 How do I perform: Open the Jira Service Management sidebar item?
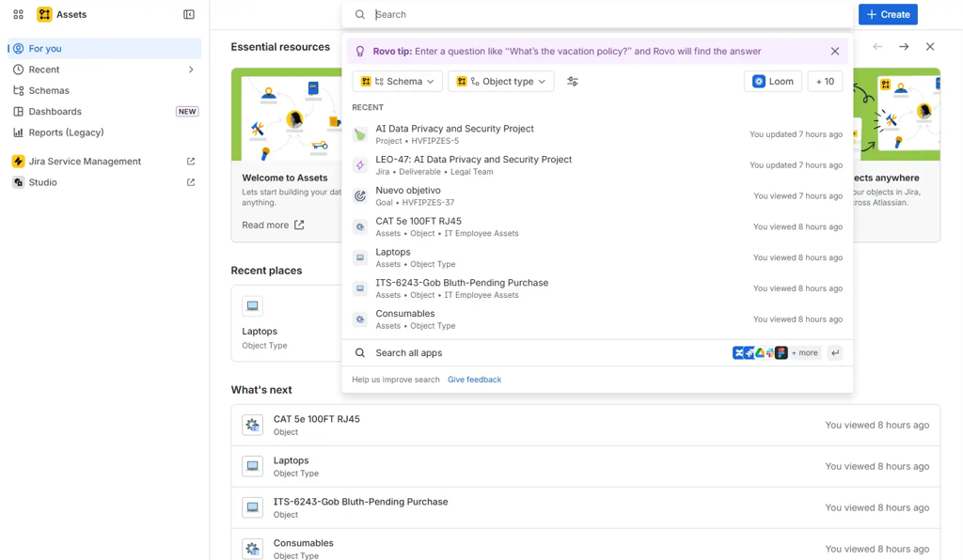click(x=85, y=161)
